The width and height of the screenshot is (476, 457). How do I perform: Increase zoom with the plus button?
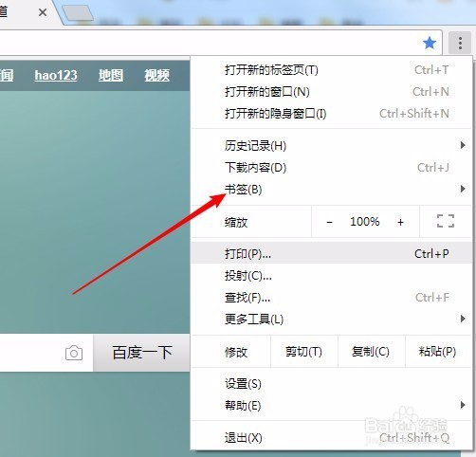400,222
